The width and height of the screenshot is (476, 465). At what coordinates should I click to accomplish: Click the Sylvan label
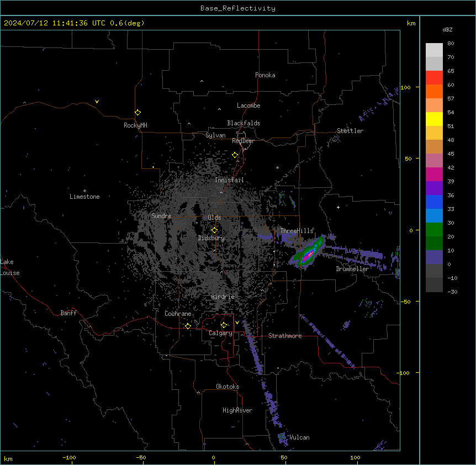pyautogui.click(x=215, y=135)
